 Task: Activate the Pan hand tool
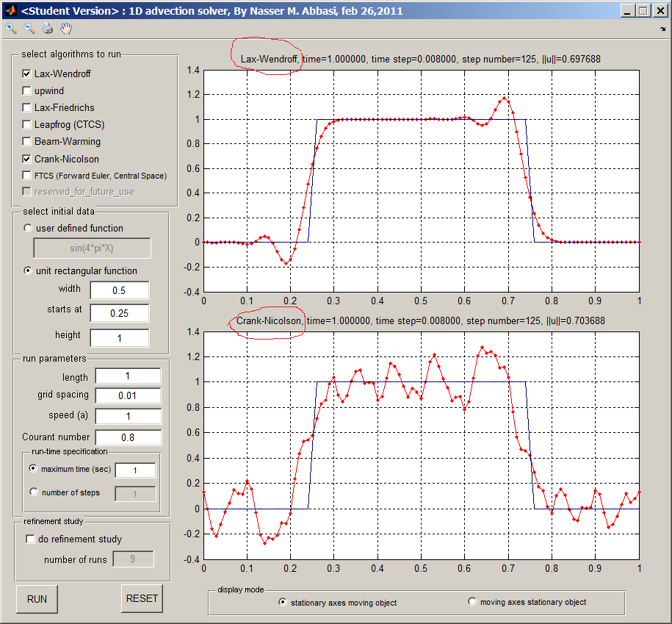coord(66,29)
